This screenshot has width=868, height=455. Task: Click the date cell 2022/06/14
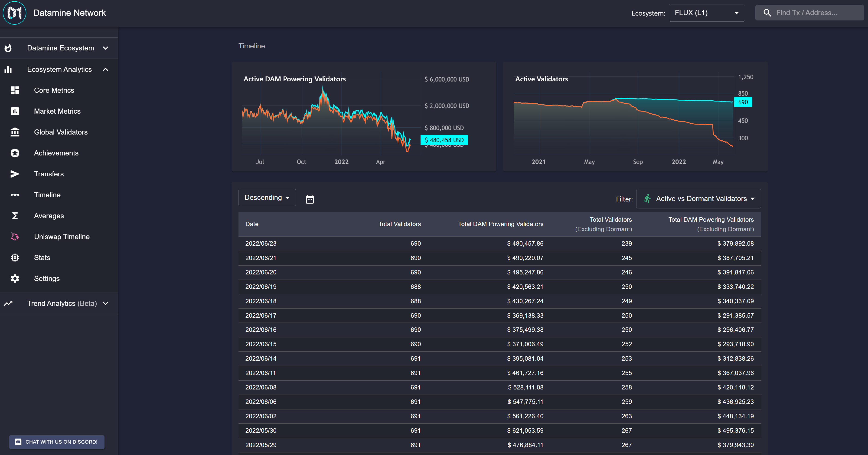pos(261,359)
